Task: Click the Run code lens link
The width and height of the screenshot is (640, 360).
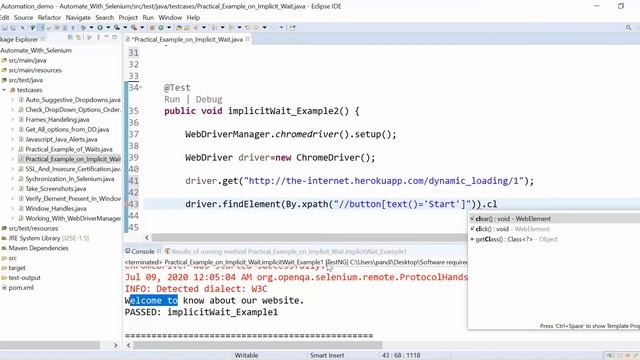Action: (x=172, y=99)
